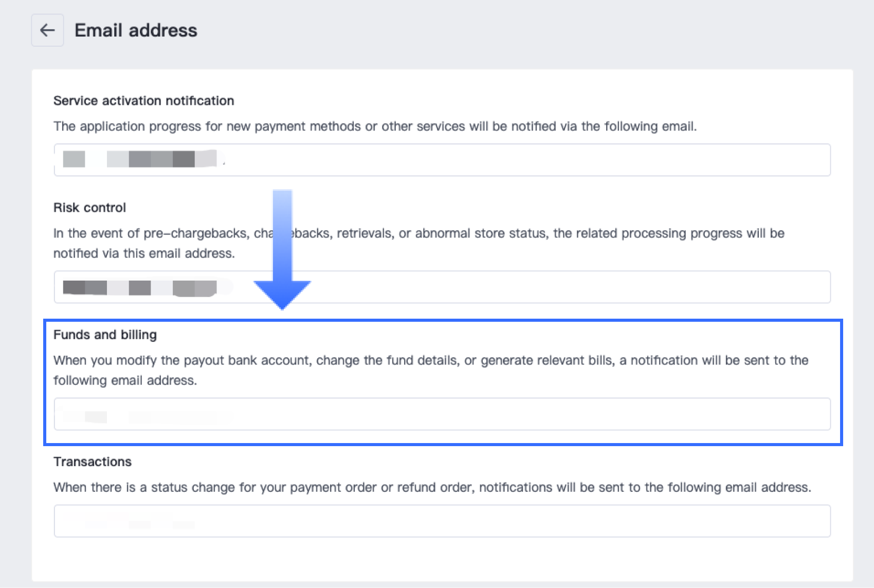Click the pre-chargebacks description under Risk control
The image size is (874, 588).
click(x=418, y=243)
